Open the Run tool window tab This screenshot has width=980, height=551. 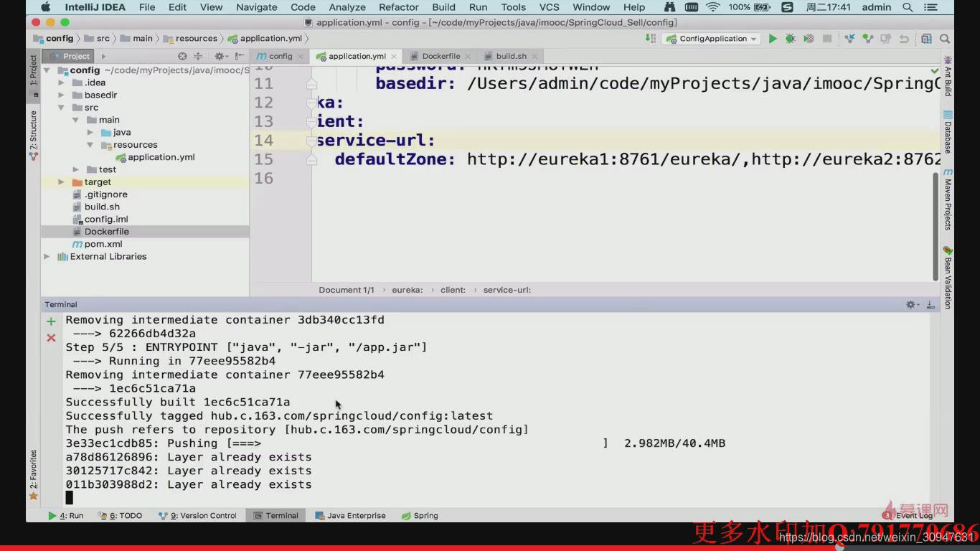pyautogui.click(x=65, y=515)
